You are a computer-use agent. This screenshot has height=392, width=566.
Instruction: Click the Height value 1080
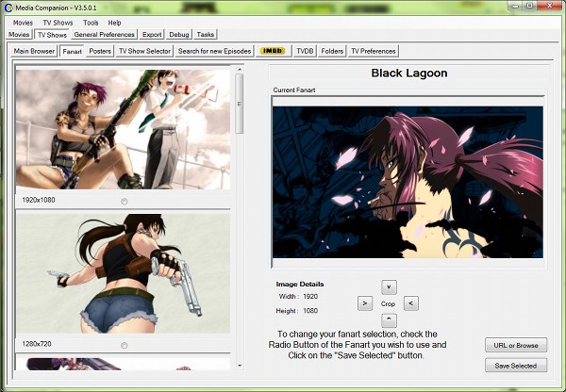pos(310,311)
